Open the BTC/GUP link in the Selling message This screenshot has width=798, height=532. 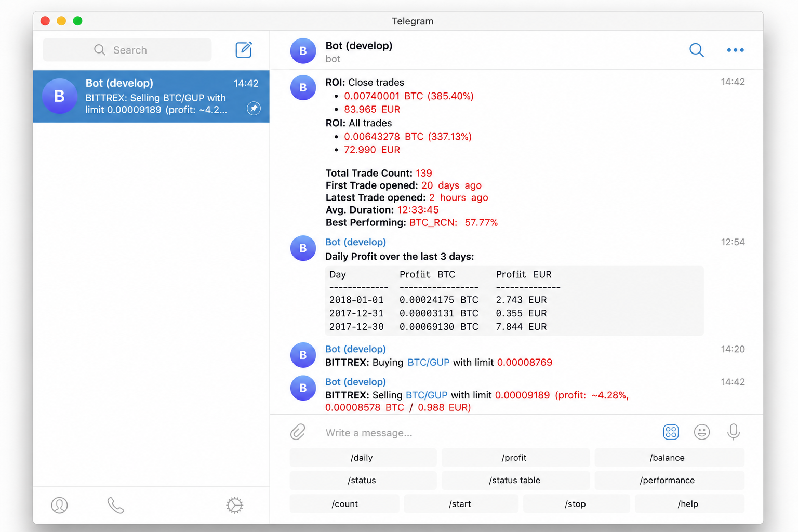click(x=427, y=395)
